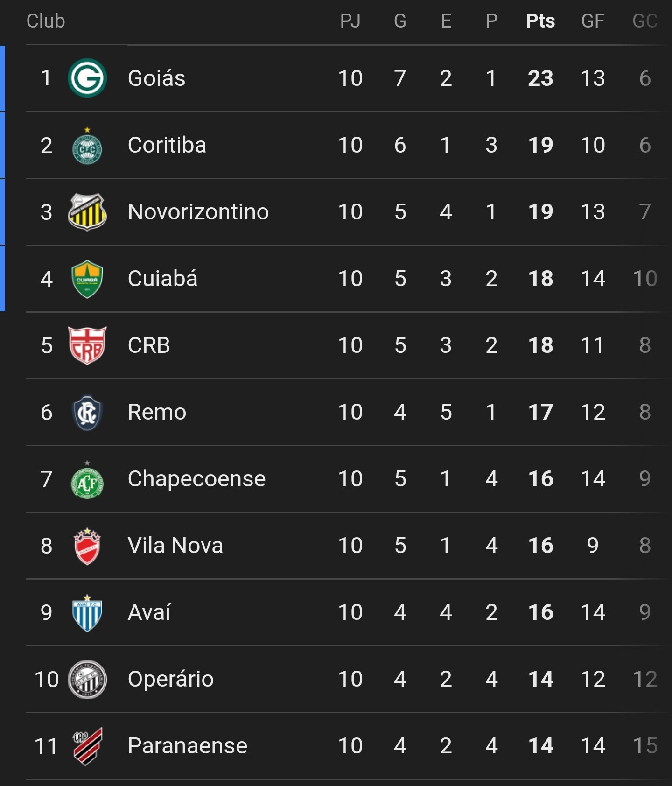Tap the partially visible GC column header

click(x=645, y=21)
